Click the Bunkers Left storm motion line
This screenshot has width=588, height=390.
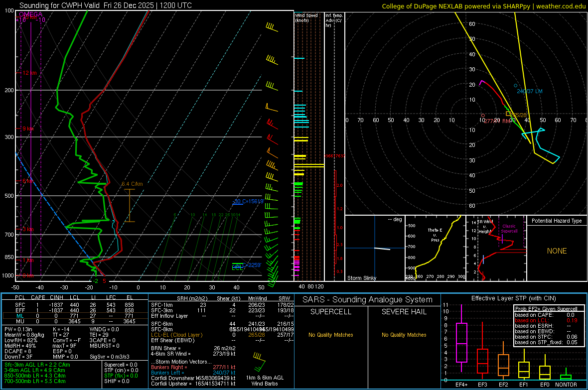point(193,373)
